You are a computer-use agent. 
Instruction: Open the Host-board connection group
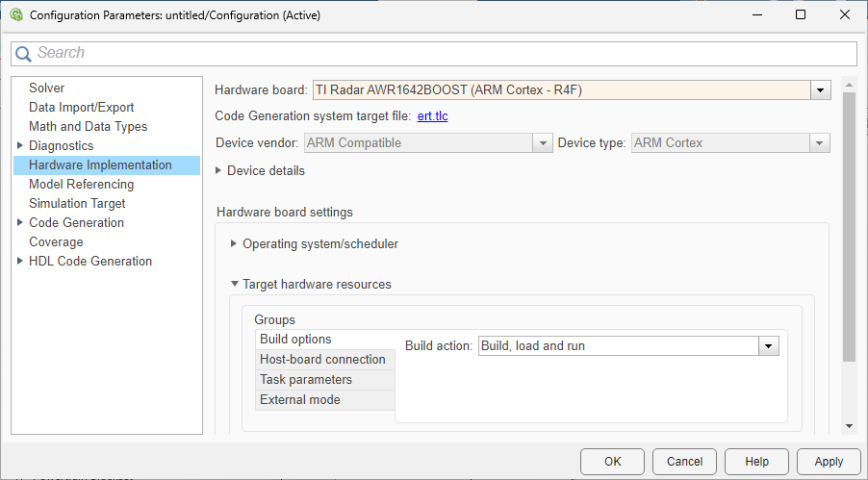(x=322, y=360)
